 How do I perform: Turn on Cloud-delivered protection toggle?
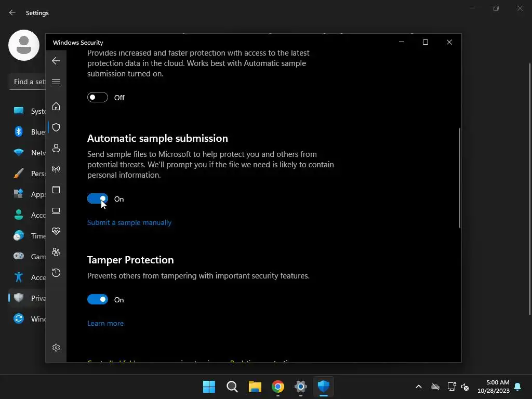[x=98, y=97]
